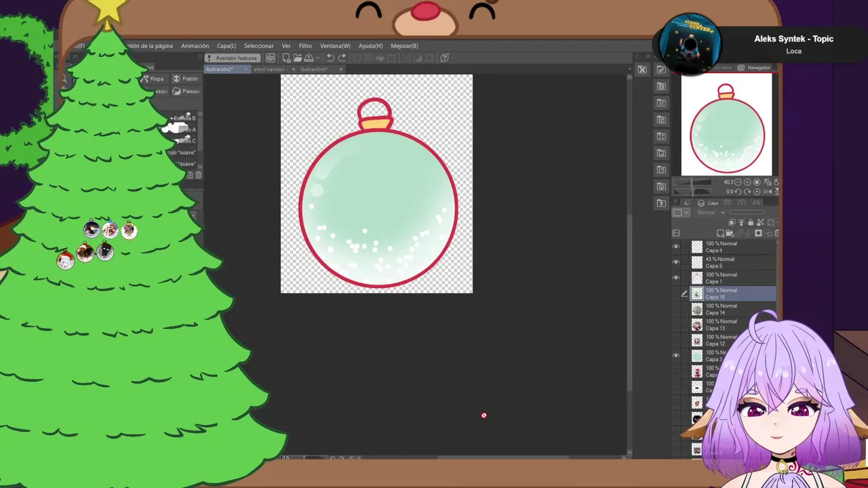Click the fourth material folder icon in dock
The height and width of the screenshot is (488, 868).
click(661, 120)
